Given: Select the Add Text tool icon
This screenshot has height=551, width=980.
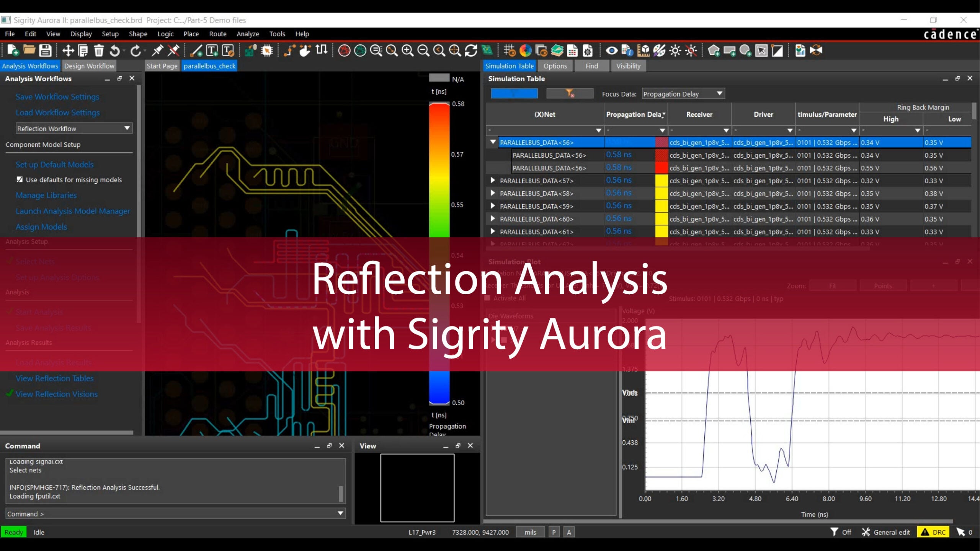Looking at the screenshot, I should (x=212, y=50).
